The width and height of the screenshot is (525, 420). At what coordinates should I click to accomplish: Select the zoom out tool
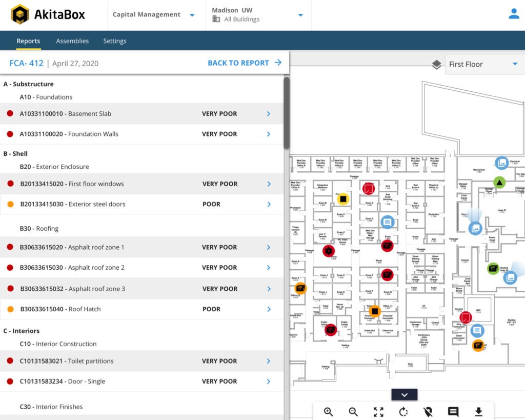353,412
